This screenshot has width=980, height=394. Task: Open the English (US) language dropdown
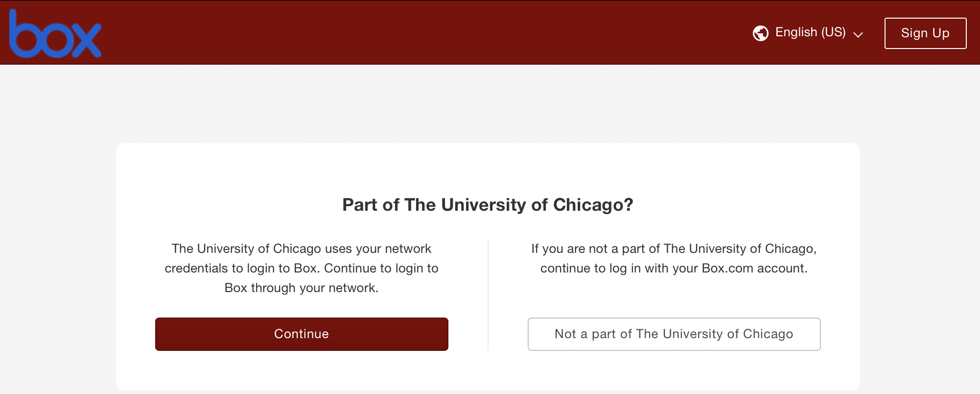[x=809, y=32]
